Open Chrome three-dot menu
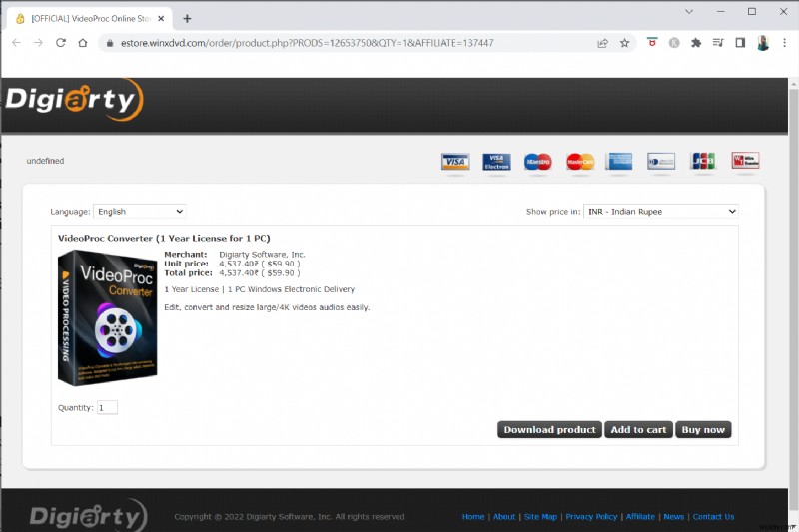The image size is (799, 532). [x=785, y=43]
